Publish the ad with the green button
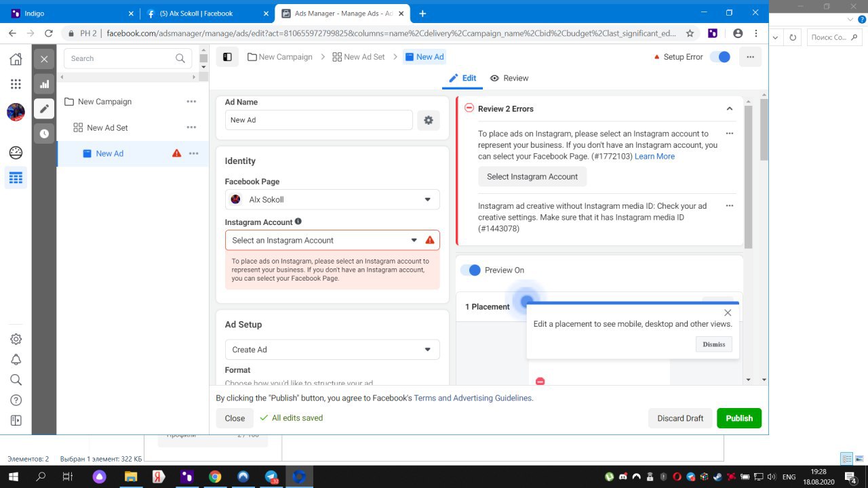The image size is (868, 488). coord(739,418)
